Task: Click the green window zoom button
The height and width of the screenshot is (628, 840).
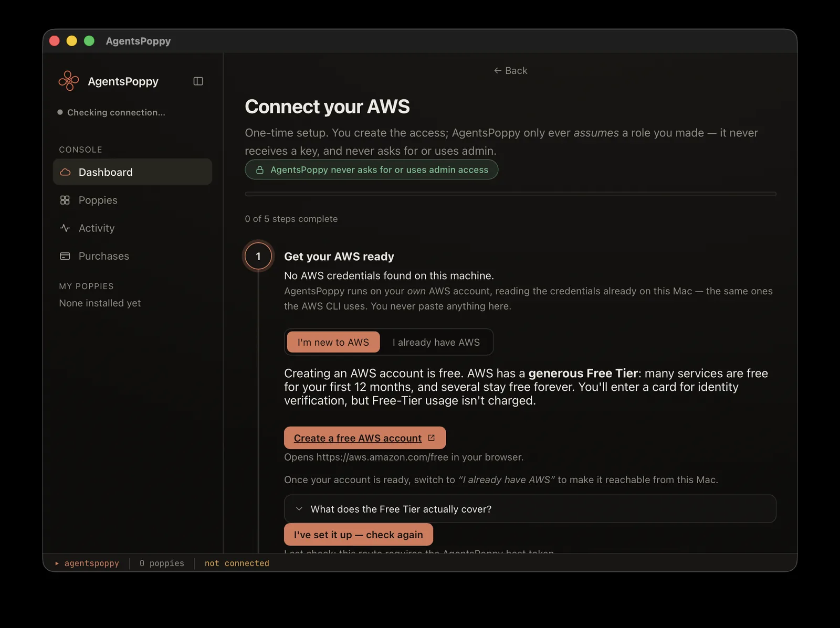Action: pyautogui.click(x=89, y=41)
